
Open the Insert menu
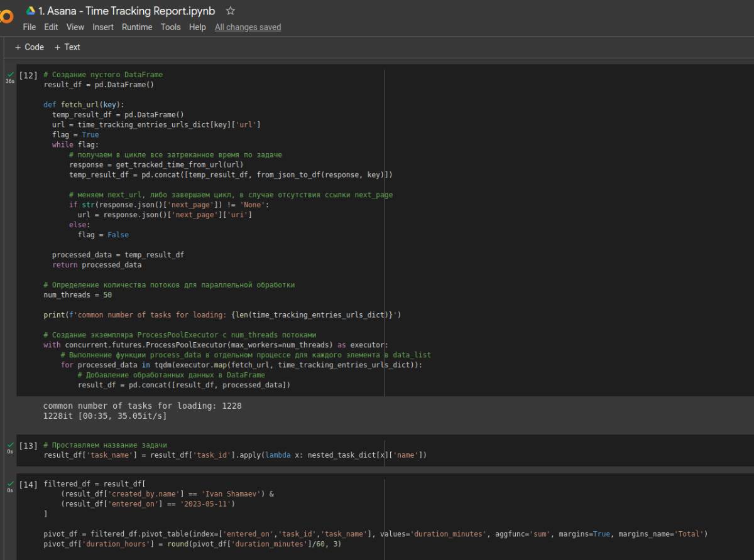pyautogui.click(x=103, y=27)
